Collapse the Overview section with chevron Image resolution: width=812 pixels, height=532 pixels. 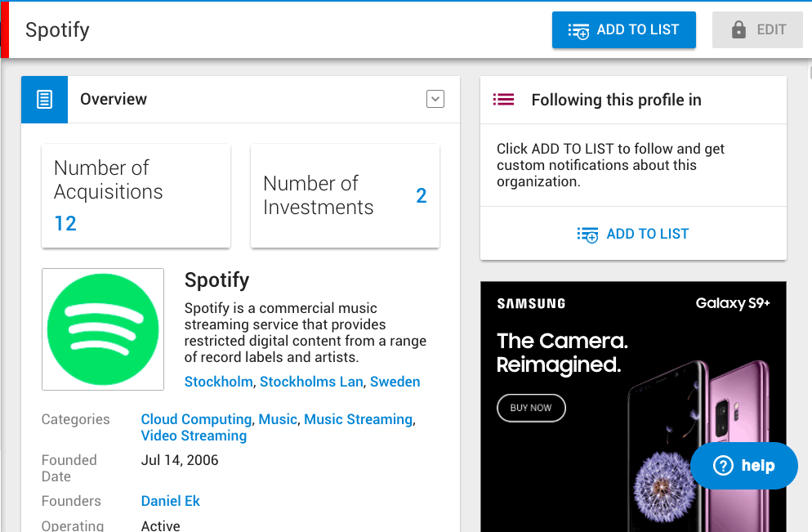[x=435, y=99]
